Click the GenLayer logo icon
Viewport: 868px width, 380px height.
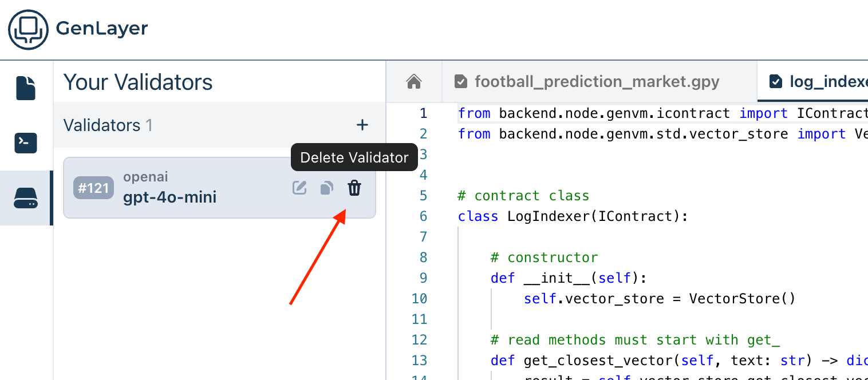coord(29,30)
